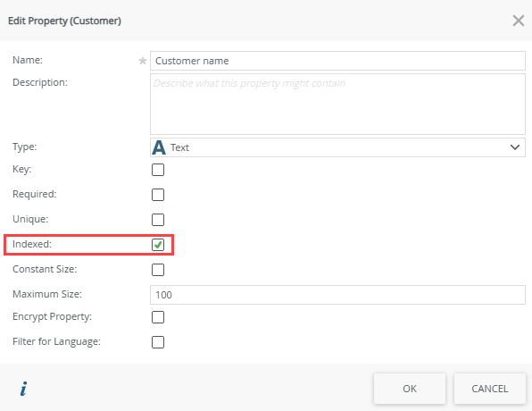Enable the Key checkbox

point(158,170)
